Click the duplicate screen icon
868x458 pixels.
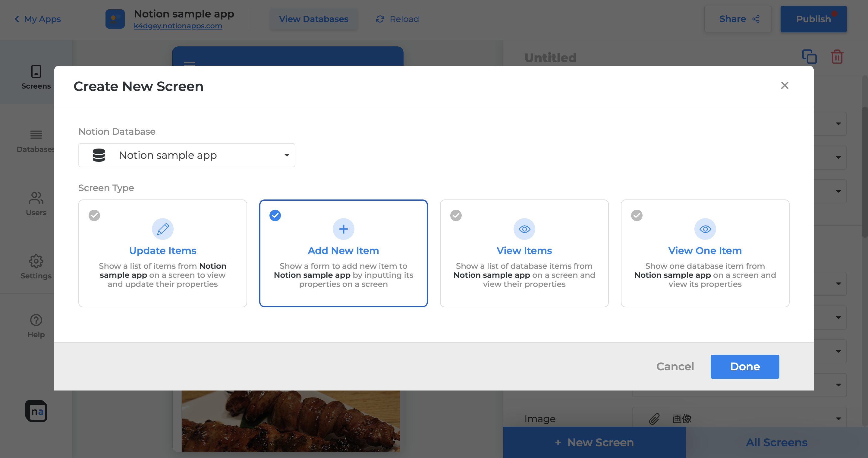tap(809, 57)
